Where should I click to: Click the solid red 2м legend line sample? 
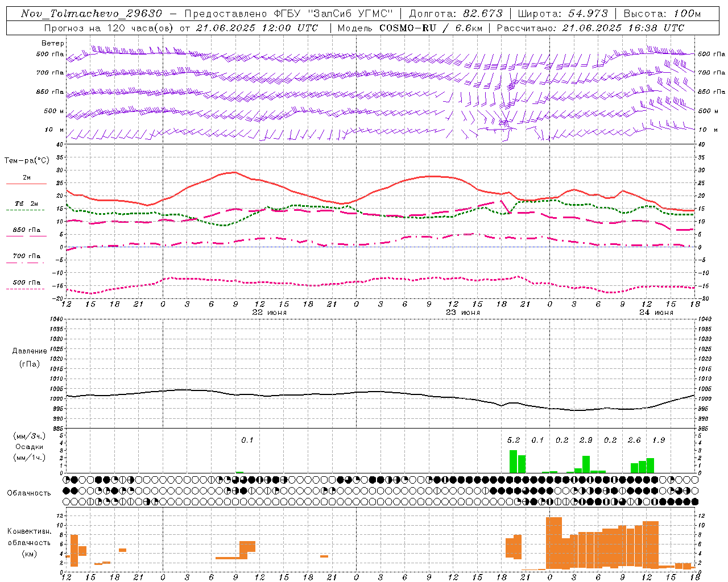coord(26,184)
